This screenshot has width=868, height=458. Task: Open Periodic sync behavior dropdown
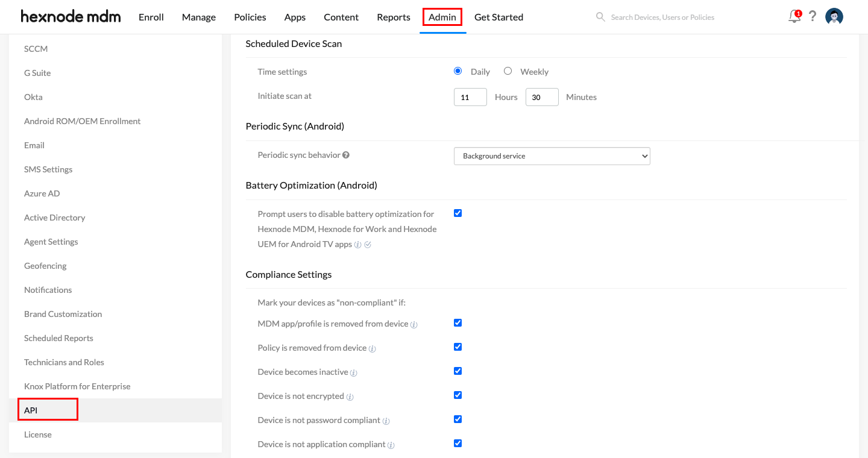552,156
